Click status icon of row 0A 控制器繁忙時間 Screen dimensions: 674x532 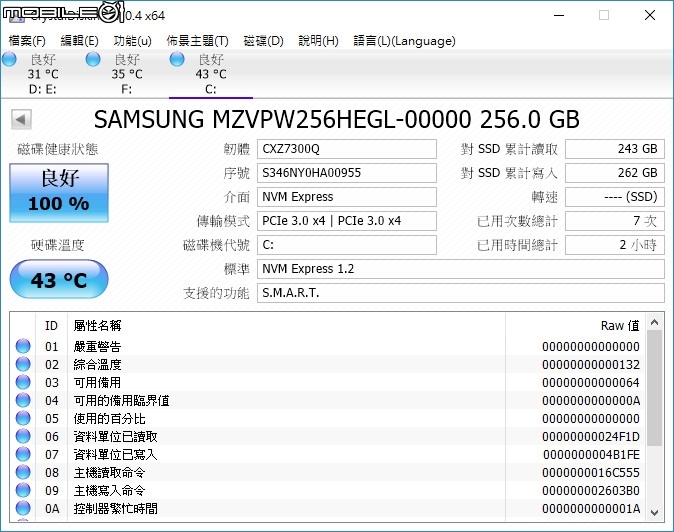click(x=23, y=508)
